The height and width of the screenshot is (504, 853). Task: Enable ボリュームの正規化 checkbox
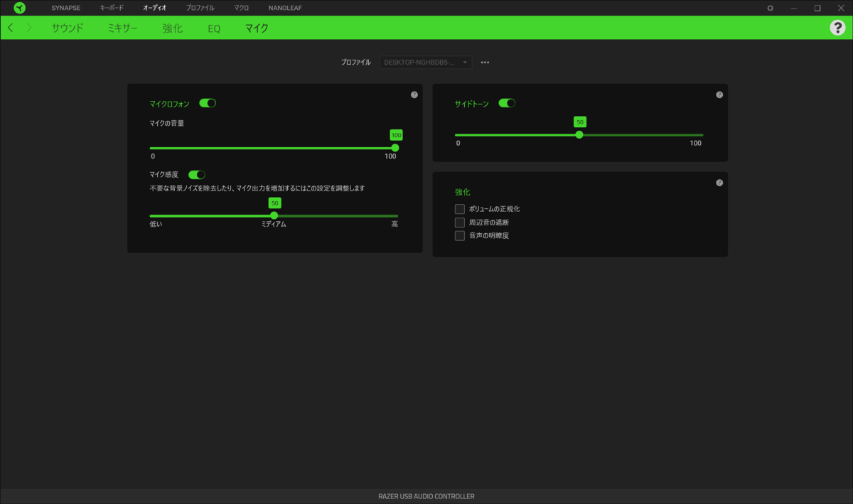[x=460, y=209]
